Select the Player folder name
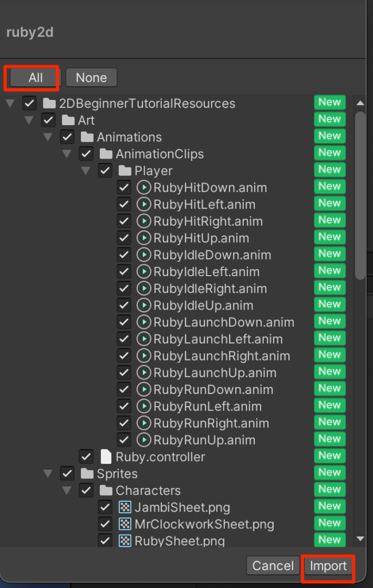The image size is (373, 588). [x=154, y=171]
